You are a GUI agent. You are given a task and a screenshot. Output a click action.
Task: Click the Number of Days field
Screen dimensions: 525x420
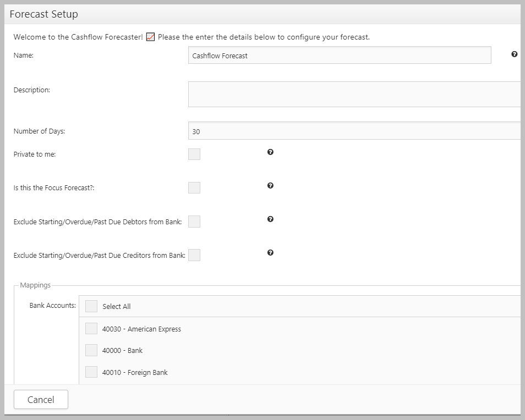click(x=354, y=131)
